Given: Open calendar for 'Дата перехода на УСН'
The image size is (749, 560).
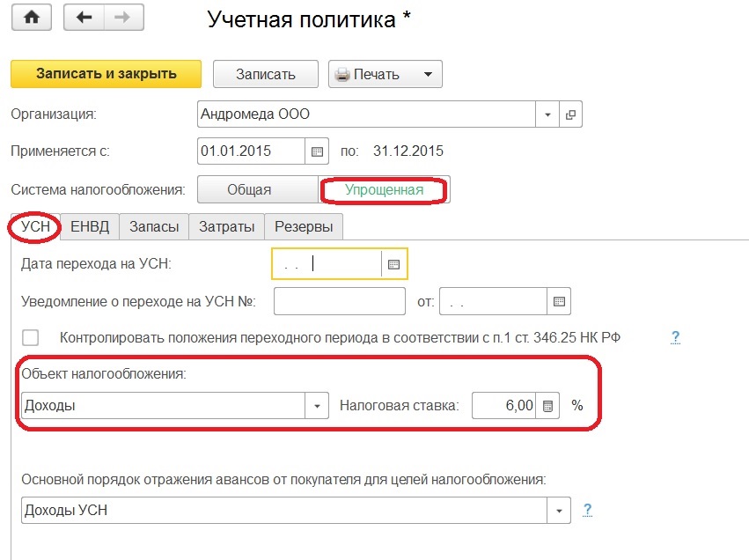Looking at the screenshot, I should tap(393, 263).
